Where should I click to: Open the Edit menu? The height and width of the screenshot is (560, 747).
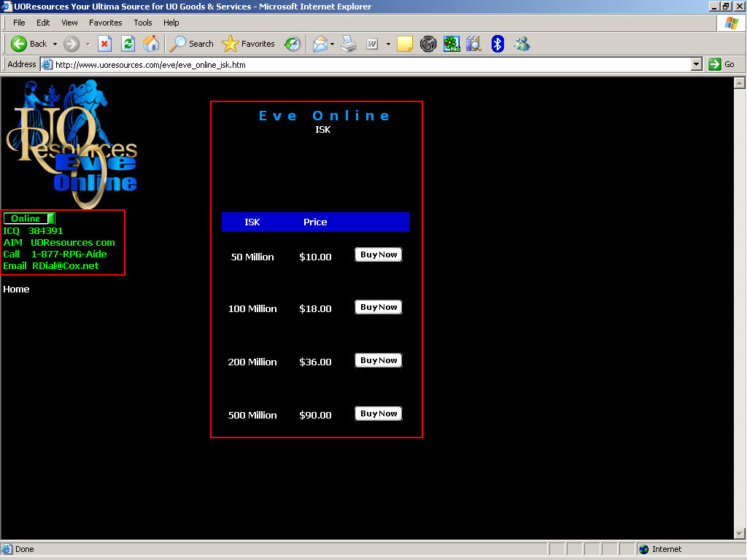(43, 23)
